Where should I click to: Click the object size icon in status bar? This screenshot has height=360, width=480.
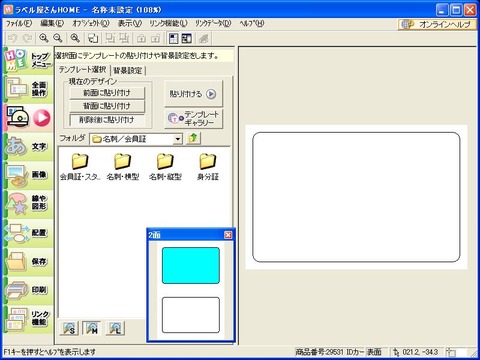451,352
